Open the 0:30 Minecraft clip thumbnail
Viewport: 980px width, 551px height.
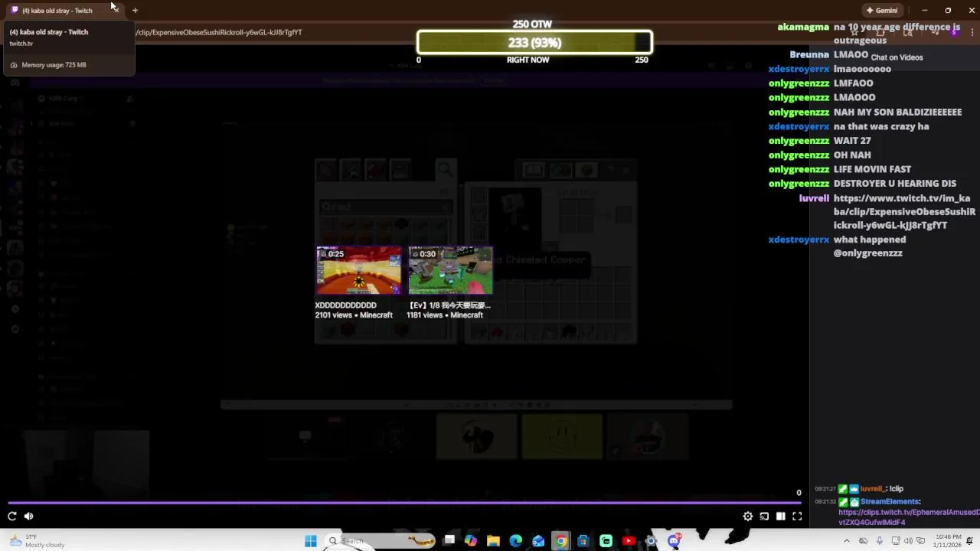click(x=450, y=270)
